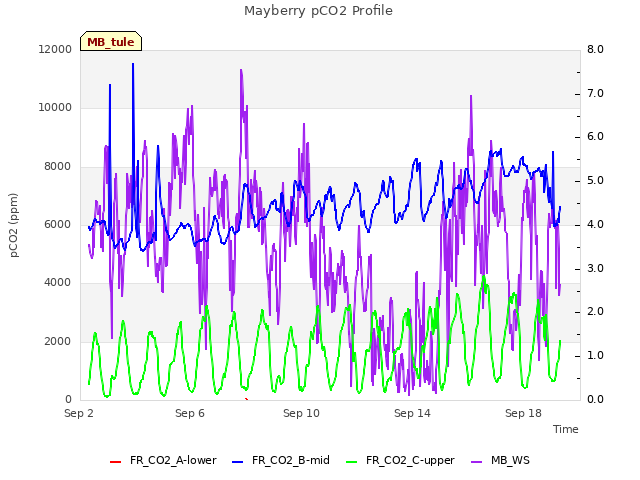
Task: Click the Sep 2 x-axis label
Action: 79,413
